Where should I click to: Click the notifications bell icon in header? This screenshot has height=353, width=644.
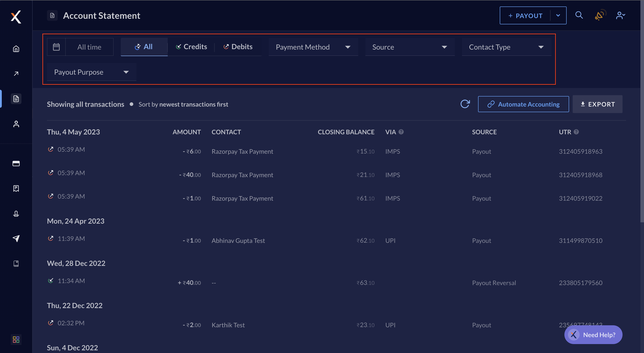pos(599,15)
